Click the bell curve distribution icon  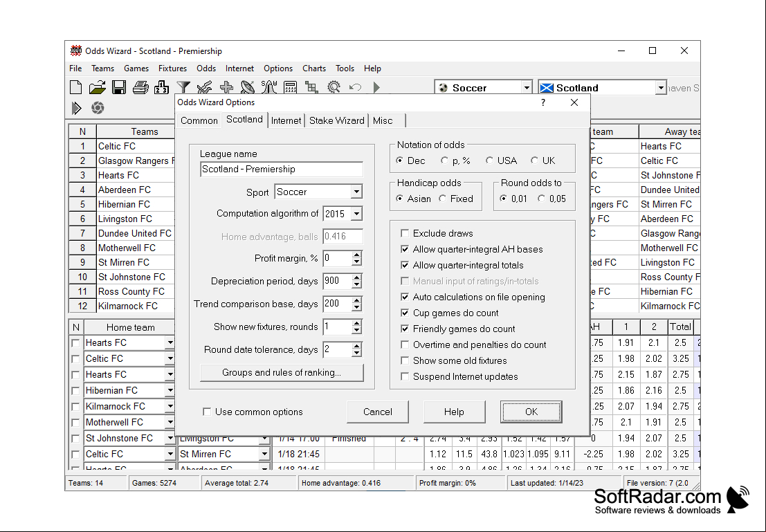tap(269, 87)
